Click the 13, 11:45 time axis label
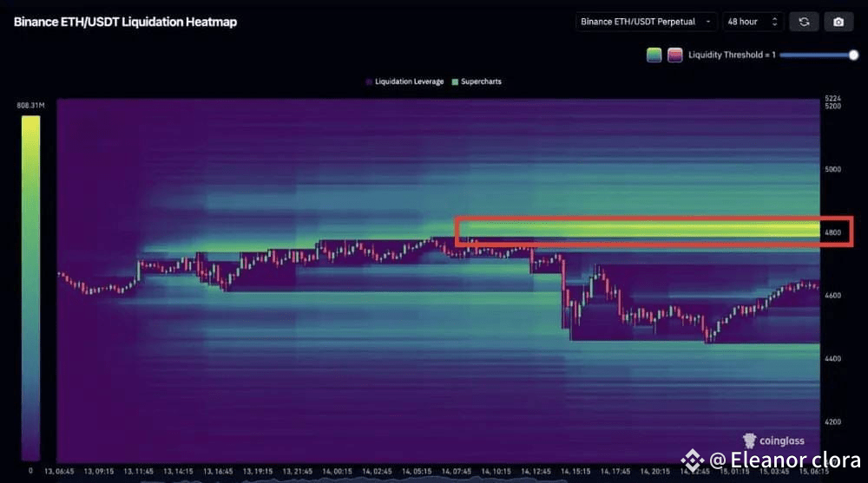 (138, 472)
